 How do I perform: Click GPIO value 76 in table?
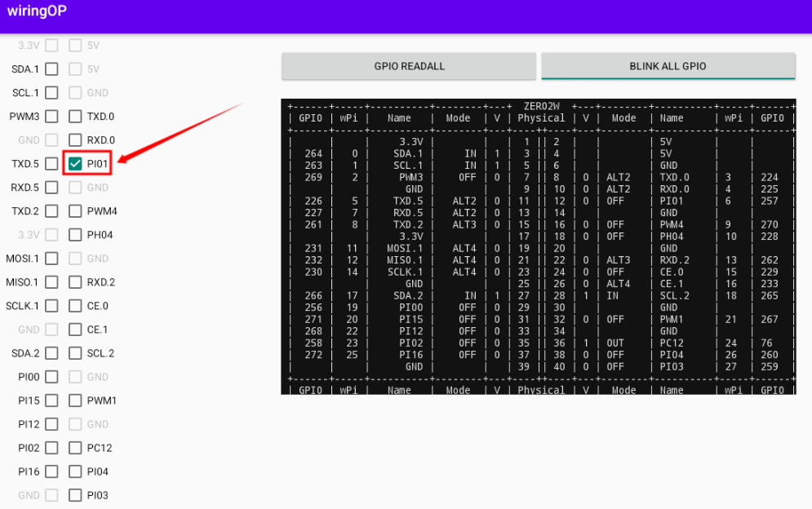766,343
